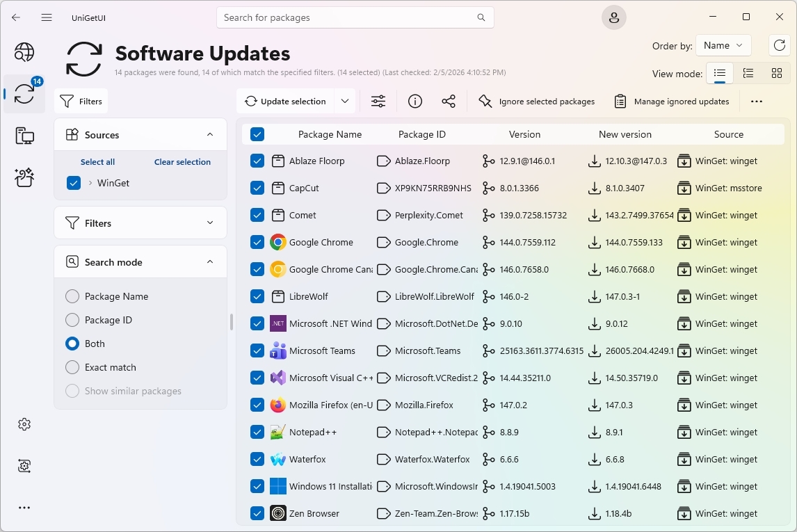The image size is (797, 532).
Task: Switch to grid view mode
Action: click(777, 73)
